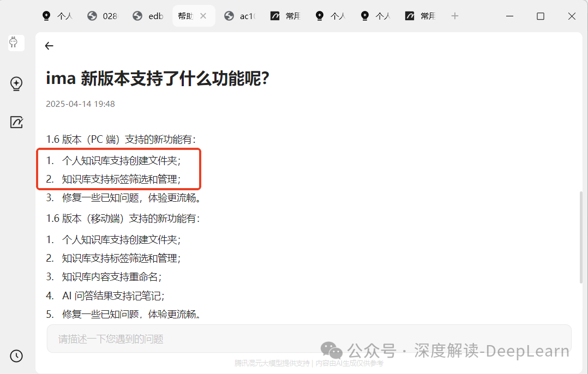Switch to the last 常用 tab
Screen dimensions: 588x374
421,16
